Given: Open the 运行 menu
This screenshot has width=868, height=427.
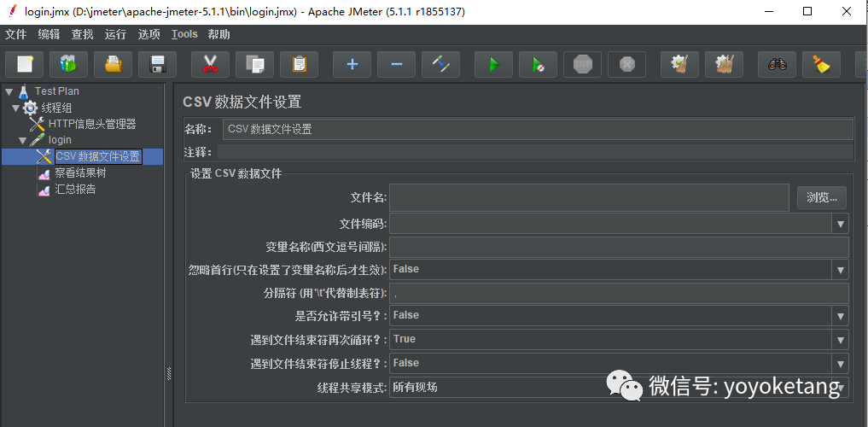Looking at the screenshot, I should pos(115,34).
